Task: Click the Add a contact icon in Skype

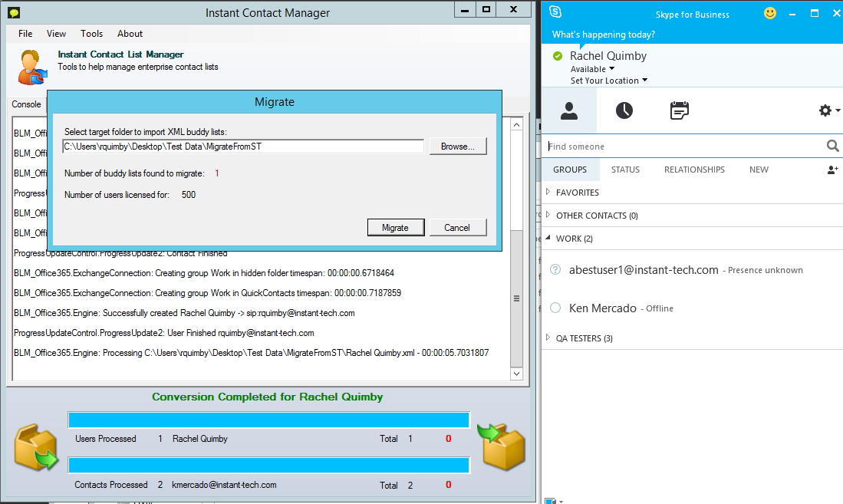Action: coord(832,170)
